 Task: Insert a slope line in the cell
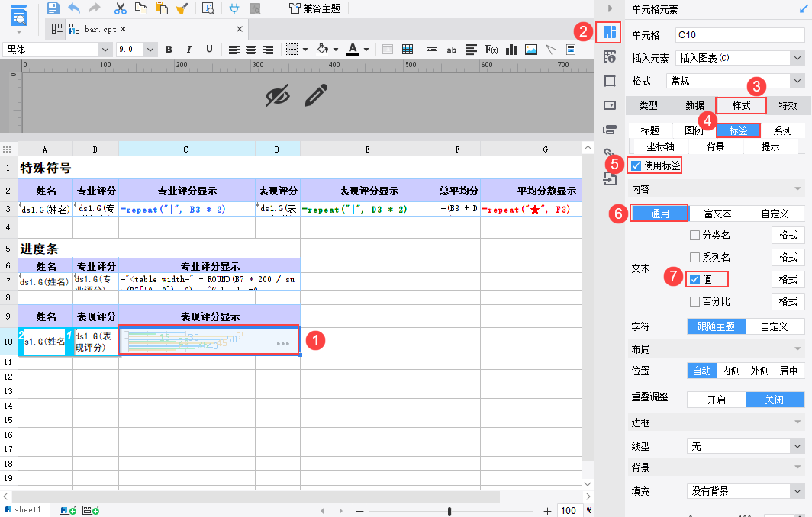click(x=550, y=50)
